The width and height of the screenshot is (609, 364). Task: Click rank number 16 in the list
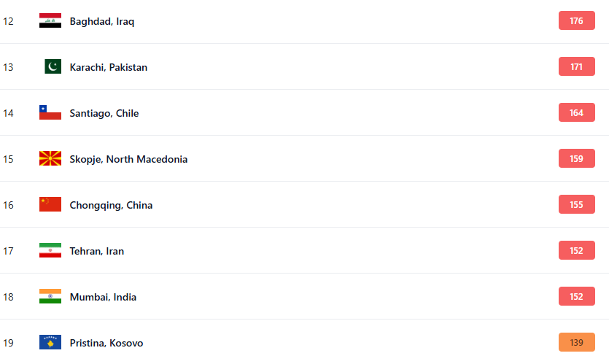pyautogui.click(x=9, y=205)
